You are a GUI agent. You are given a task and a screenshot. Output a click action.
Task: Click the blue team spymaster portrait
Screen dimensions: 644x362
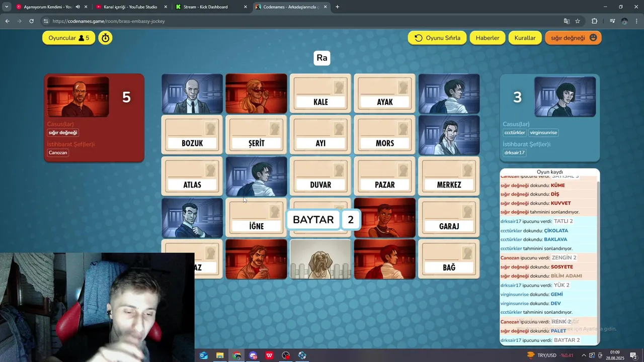pos(565,97)
